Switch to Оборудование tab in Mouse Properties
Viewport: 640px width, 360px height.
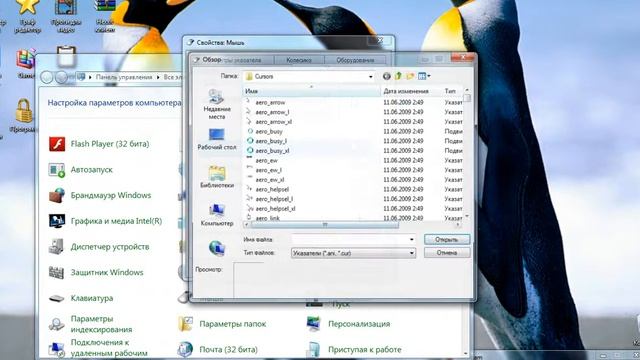point(355,60)
